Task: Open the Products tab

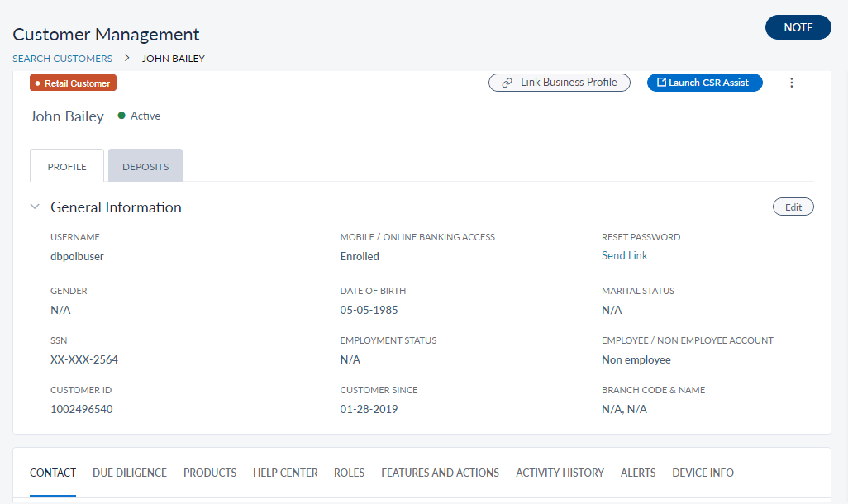Action: pos(210,473)
